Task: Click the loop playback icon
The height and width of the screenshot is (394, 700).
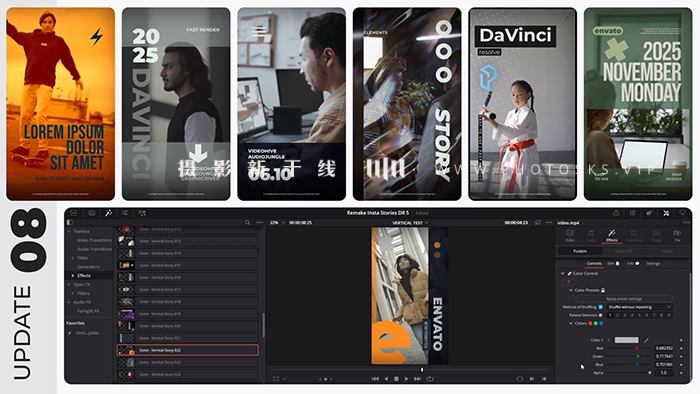Action: (x=430, y=379)
